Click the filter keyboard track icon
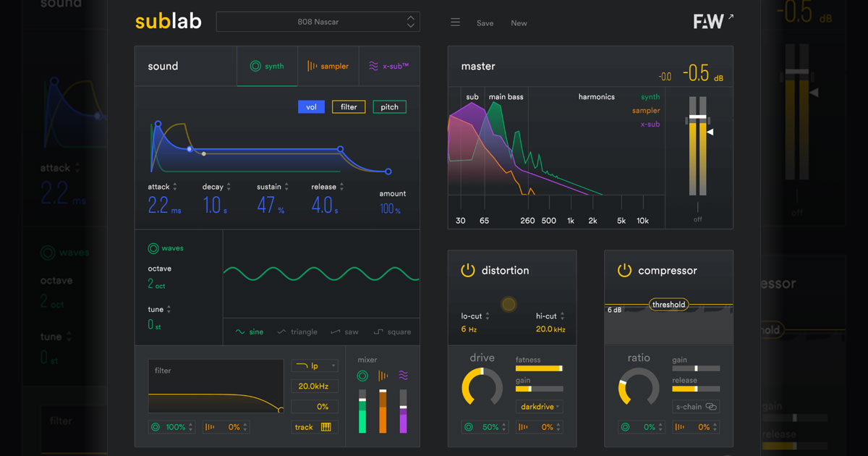Screen dimensions: 868x456 (x=325, y=427)
